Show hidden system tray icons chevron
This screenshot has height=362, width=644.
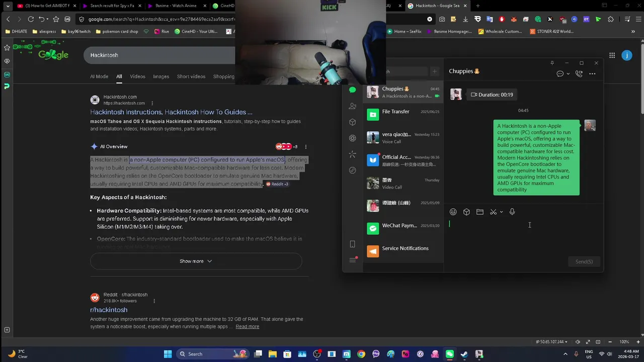pyautogui.click(x=565, y=354)
